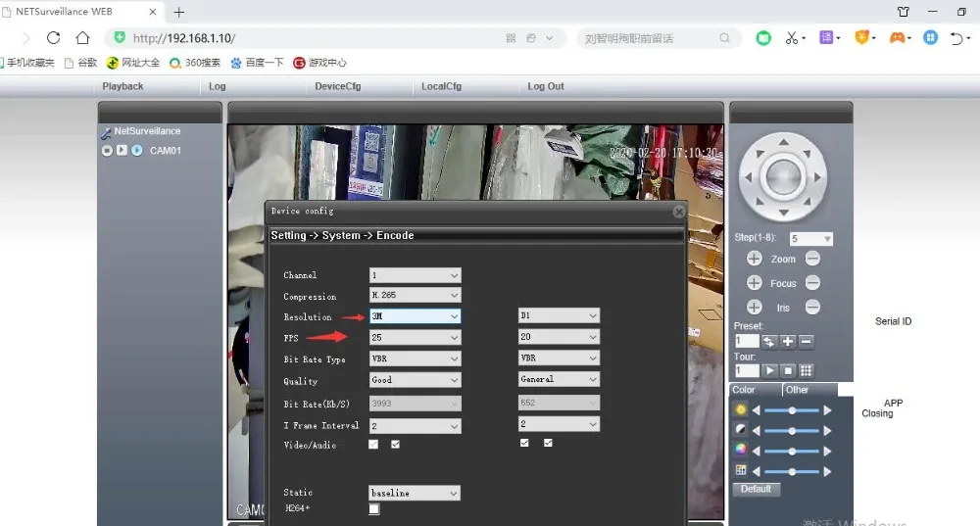Click the Default button
The width and height of the screenshot is (980, 526).
(756, 489)
